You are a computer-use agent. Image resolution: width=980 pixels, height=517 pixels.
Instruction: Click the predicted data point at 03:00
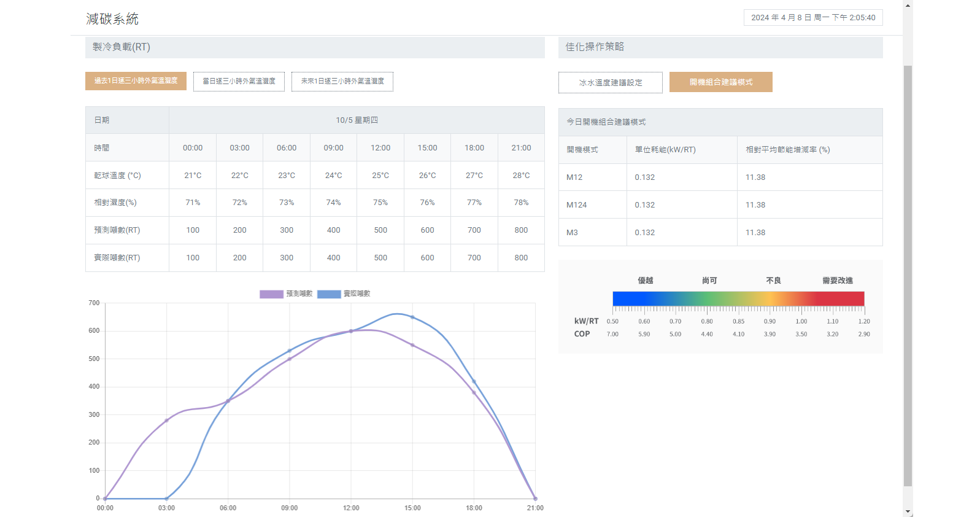point(166,421)
